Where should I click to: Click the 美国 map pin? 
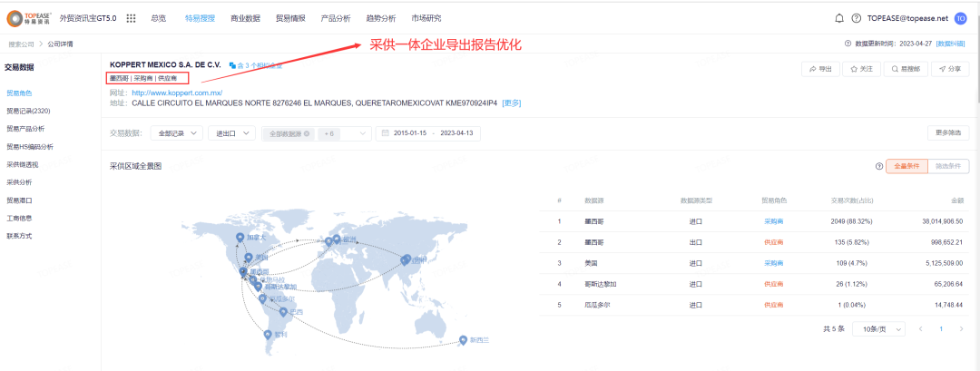click(x=249, y=258)
